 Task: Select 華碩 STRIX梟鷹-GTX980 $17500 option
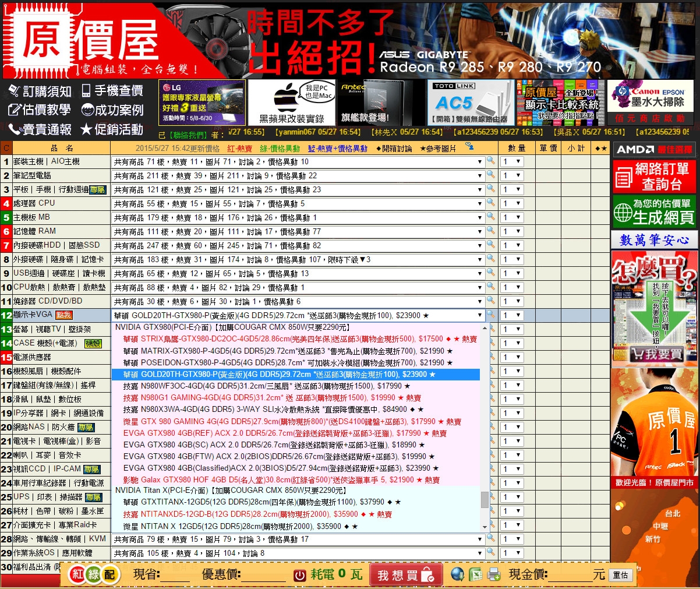click(x=296, y=339)
